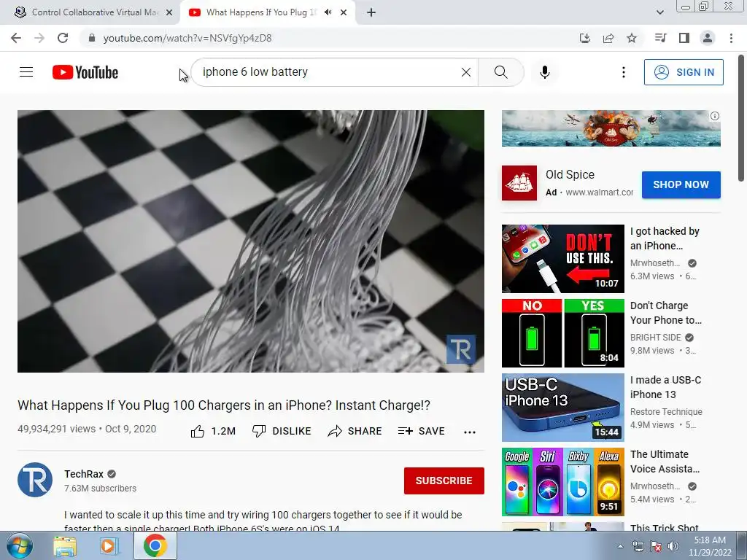Click the page vertical scrollbar
The image size is (747, 560).
(x=741, y=117)
